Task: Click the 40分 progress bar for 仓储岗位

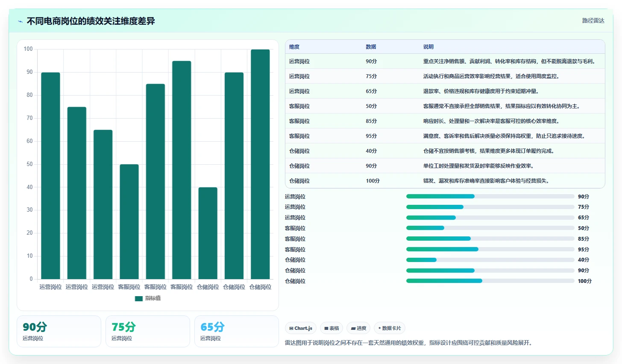Action: (490, 260)
